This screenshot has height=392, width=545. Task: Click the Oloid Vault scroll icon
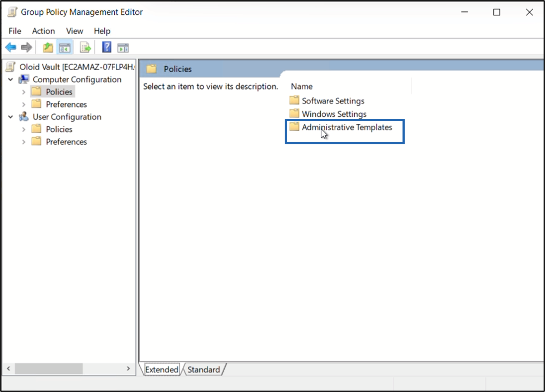[x=11, y=67]
